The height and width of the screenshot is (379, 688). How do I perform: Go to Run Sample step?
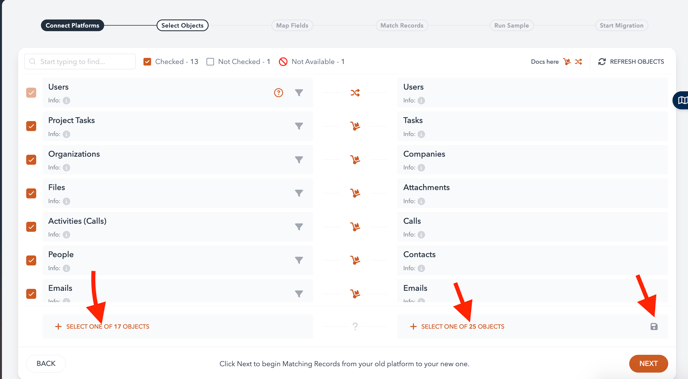(512, 25)
